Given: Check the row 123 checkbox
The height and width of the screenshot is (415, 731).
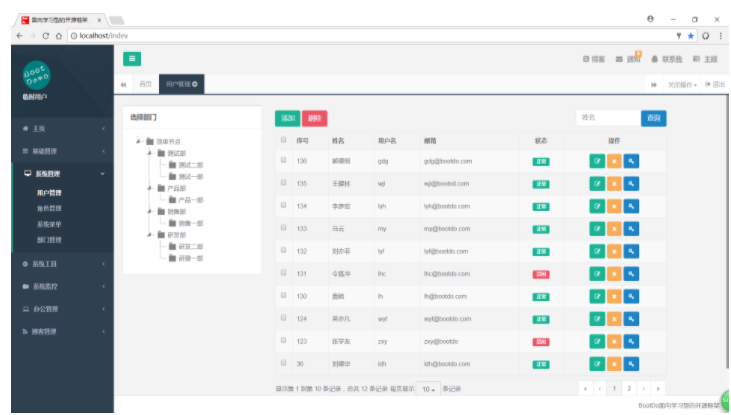Looking at the screenshot, I should coord(283,340).
